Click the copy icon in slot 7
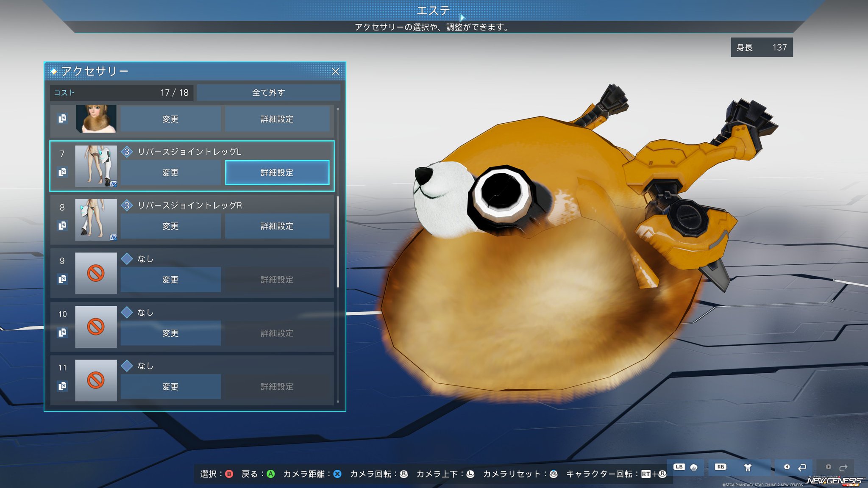The image size is (868, 488). (x=62, y=172)
